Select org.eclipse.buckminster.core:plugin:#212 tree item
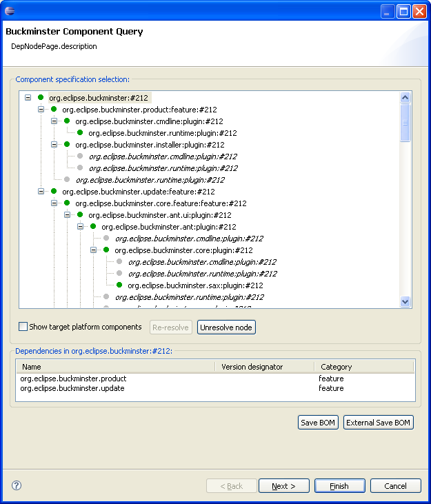This screenshot has width=431, height=504. 183,250
